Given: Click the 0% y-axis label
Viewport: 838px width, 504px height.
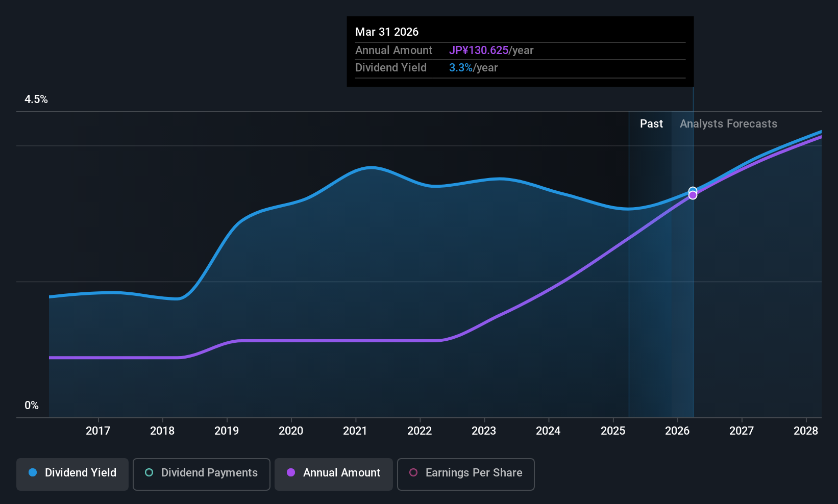Looking at the screenshot, I should (x=32, y=406).
